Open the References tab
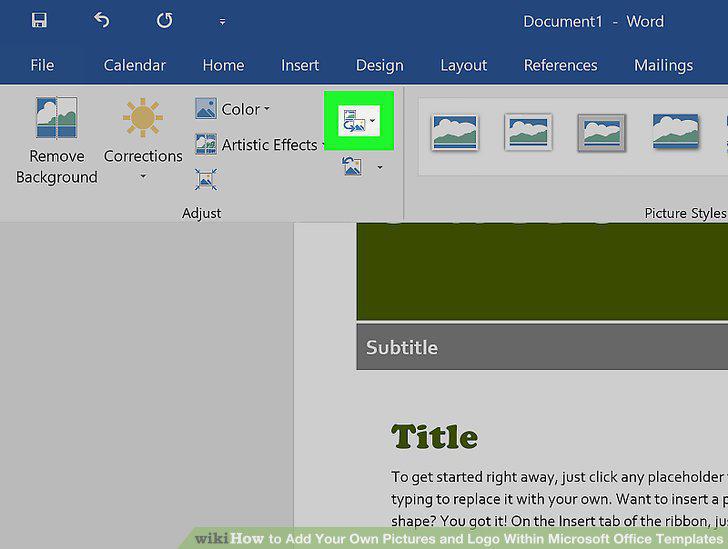The image size is (728, 549). click(560, 65)
